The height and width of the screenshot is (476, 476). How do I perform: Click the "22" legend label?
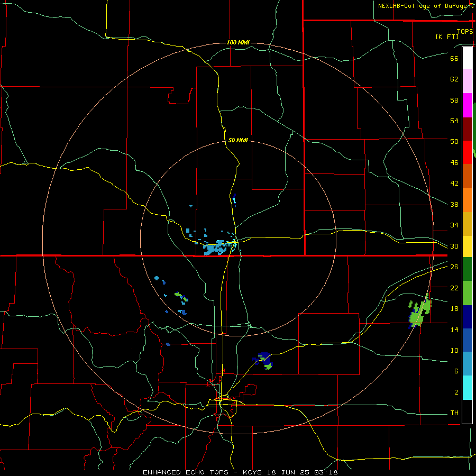(x=454, y=288)
